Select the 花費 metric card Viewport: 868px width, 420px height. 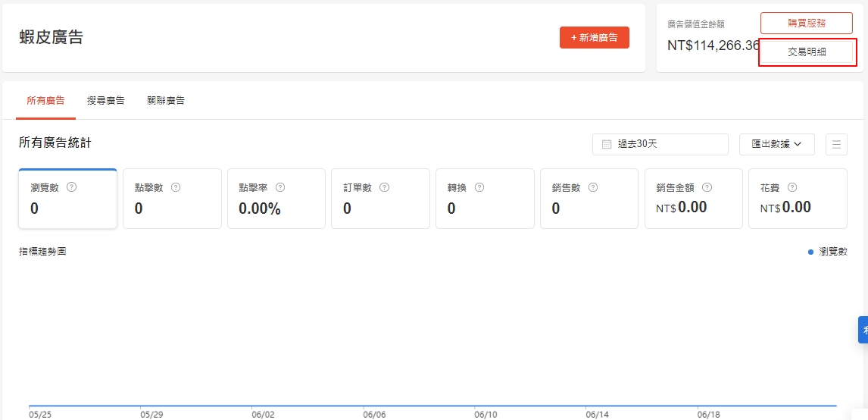pyautogui.click(x=798, y=199)
